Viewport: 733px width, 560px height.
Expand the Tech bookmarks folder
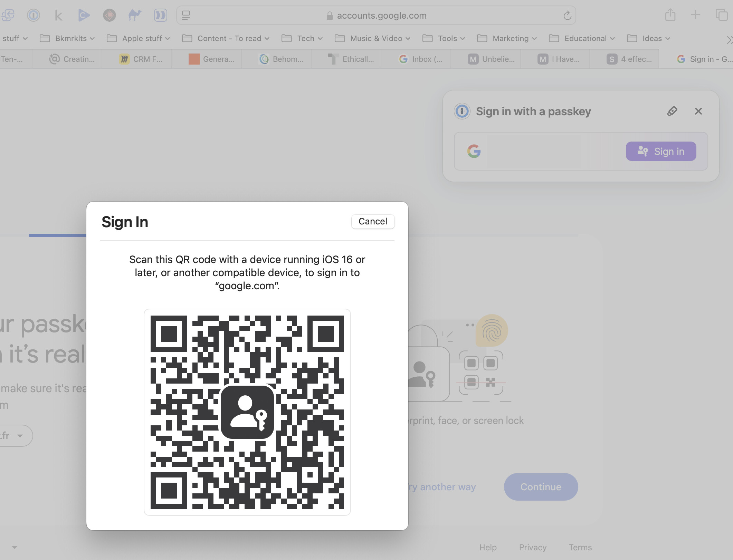click(x=302, y=38)
